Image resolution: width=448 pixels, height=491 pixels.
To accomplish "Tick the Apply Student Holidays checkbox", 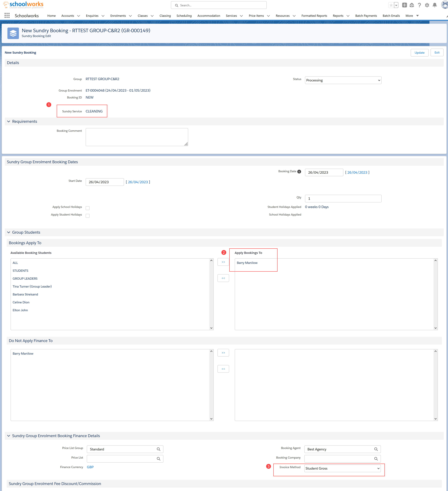I will [x=88, y=216].
